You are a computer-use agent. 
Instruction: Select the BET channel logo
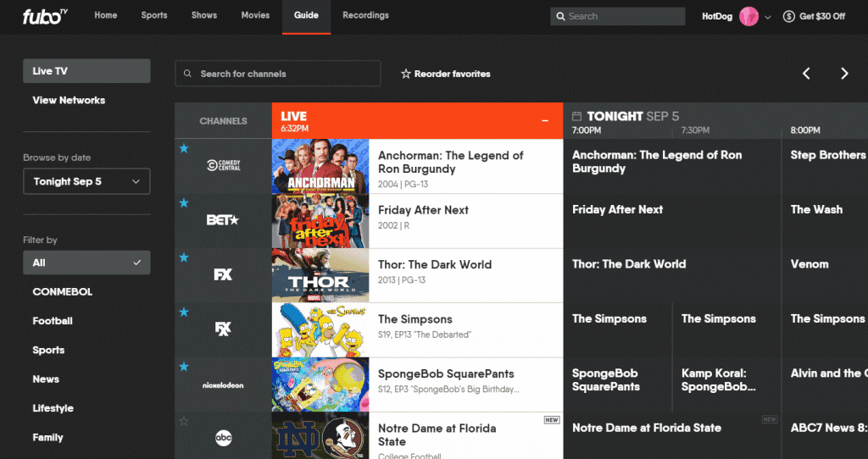click(x=223, y=220)
